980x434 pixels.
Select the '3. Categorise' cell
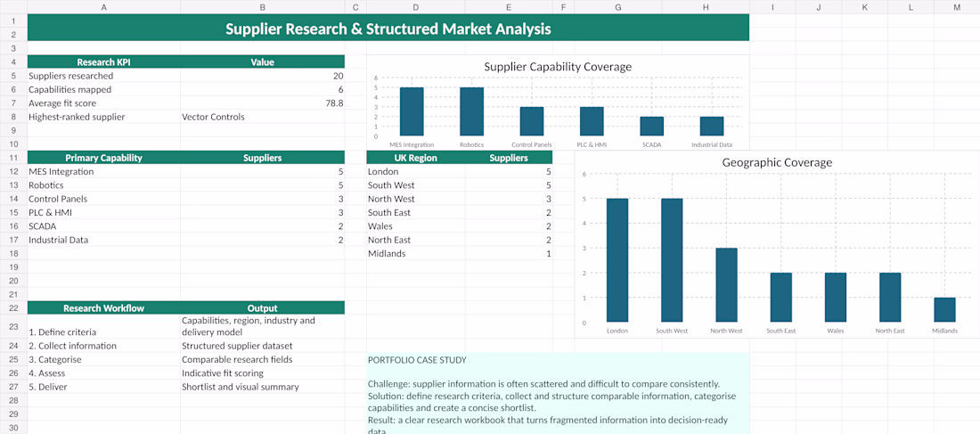click(103, 359)
